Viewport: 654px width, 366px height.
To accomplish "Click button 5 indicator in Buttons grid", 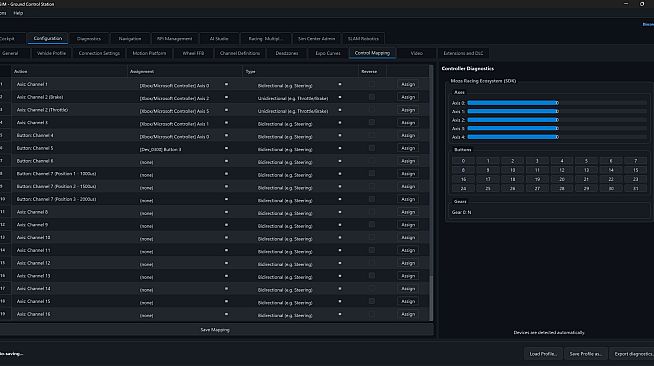I will [x=586, y=161].
